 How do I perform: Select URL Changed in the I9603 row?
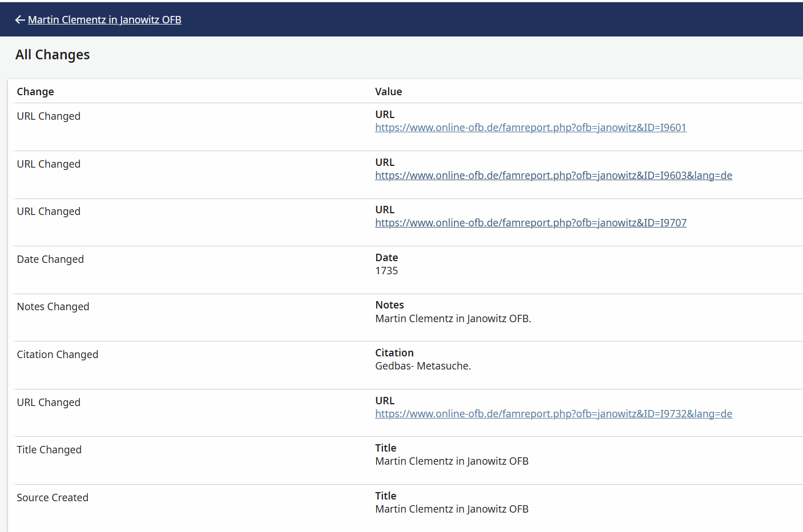49,164
